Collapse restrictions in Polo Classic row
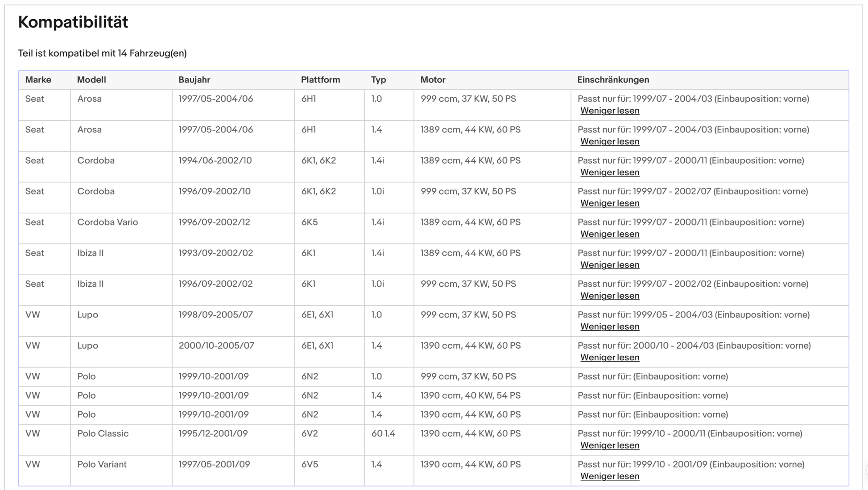The height and width of the screenshot is (490, 868). tap(609, 445)
